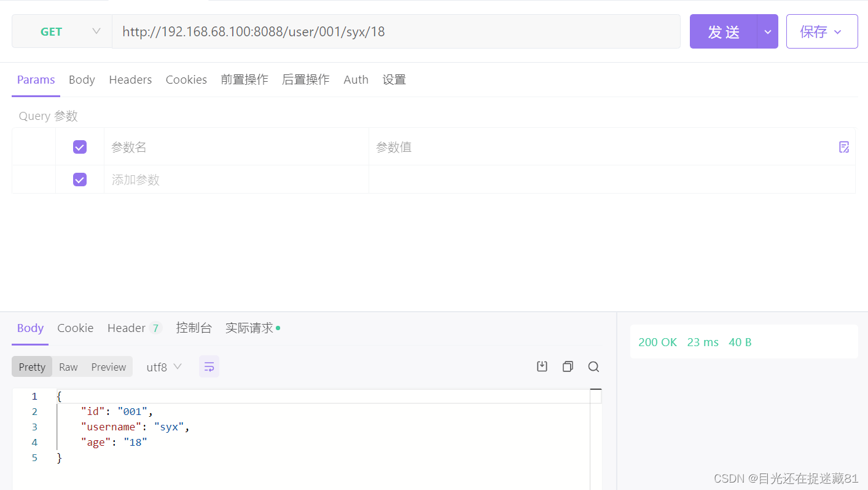This screenshot has height=490, width=868.
Task: Open the bulk edit icon in params table
Action: (x=844, y=147)
